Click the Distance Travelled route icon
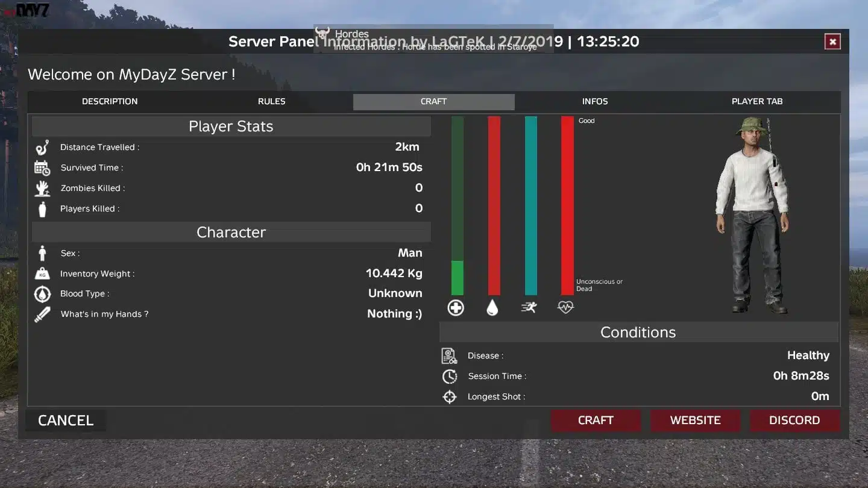Viewport: 868px width, 488px height. [42, 148]
